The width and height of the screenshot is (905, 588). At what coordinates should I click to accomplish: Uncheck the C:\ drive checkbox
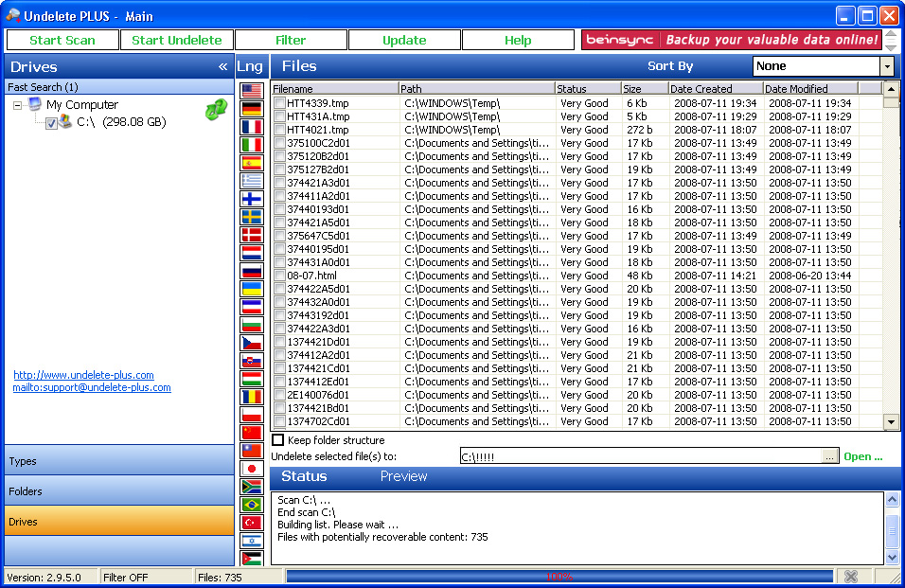[51, 123]
